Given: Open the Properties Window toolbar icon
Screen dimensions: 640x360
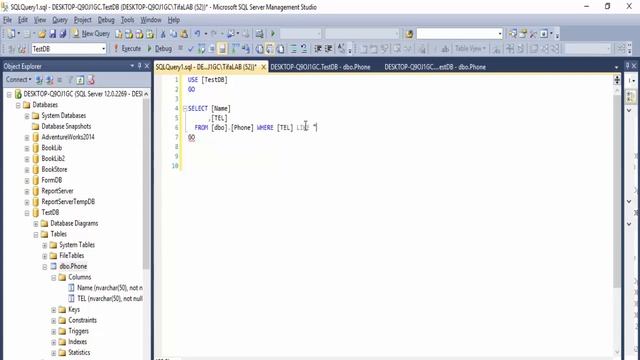Looking at the screenshot, I should [523, 34].
